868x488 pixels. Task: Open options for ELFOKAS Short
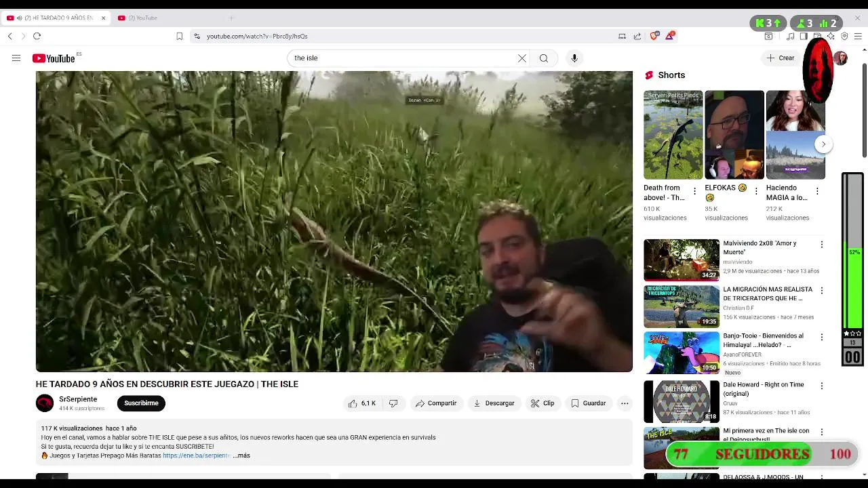click(756, 192)
